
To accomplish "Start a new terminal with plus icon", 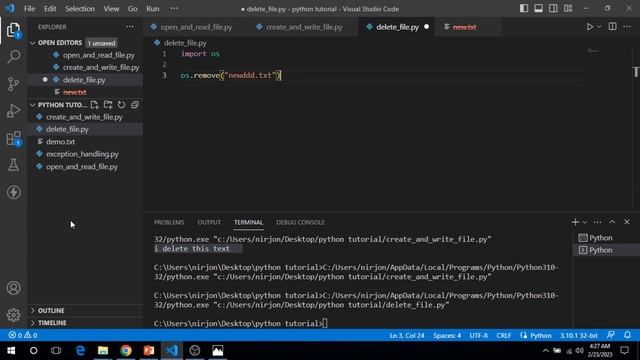I will (575, 222).
